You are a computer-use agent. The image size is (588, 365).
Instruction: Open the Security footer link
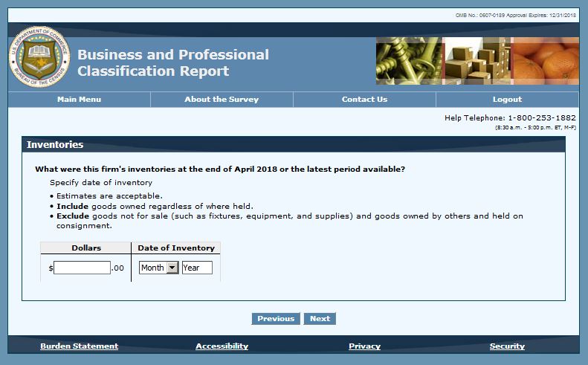pyautogui.click(x=507, y=346)
